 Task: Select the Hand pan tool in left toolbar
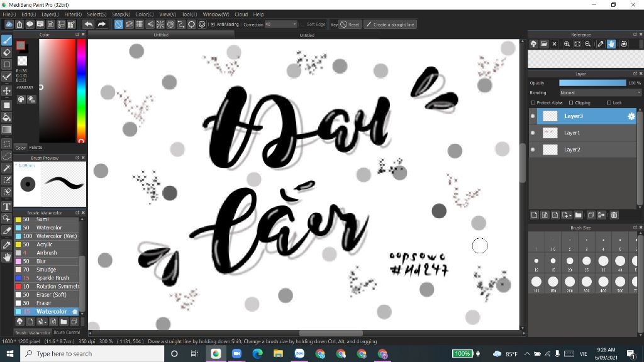click(6, 257)
